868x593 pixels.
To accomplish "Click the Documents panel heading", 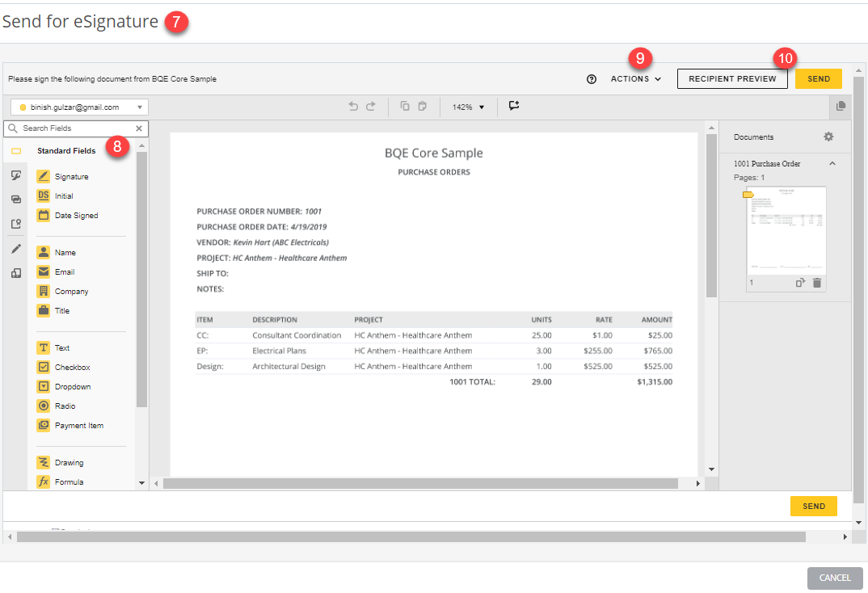I will point(753,137).
